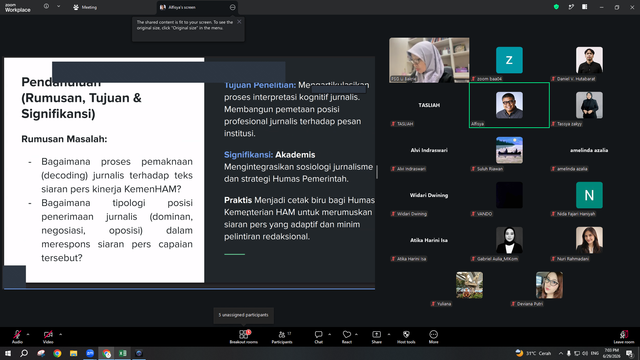Select Nuri Rahmadani participant tile
Image resolution: width=640 pixels, height=360 pixels.
coord(589,240)
